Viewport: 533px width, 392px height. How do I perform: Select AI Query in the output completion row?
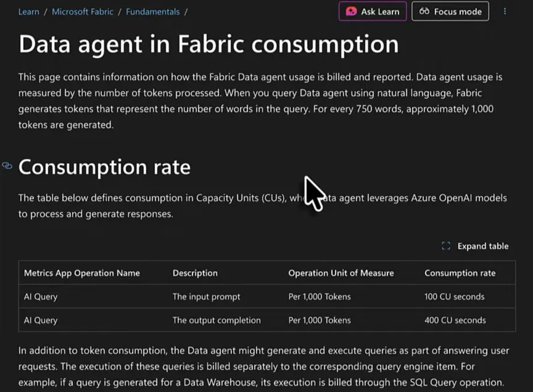pyautogui.click(x=41, y=321)
